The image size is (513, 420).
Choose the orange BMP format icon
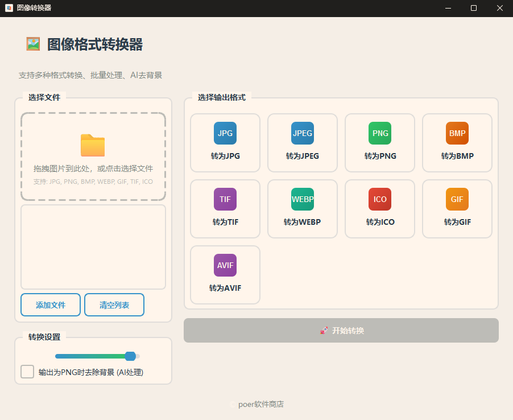[457, 133]
